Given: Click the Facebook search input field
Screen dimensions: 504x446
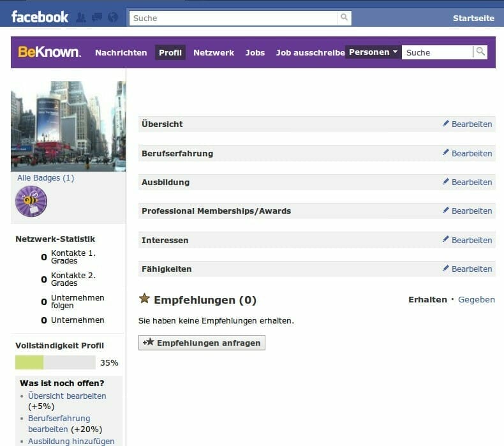Looking at the screenshot, I should pyautogui.click(x=233, y=18).
